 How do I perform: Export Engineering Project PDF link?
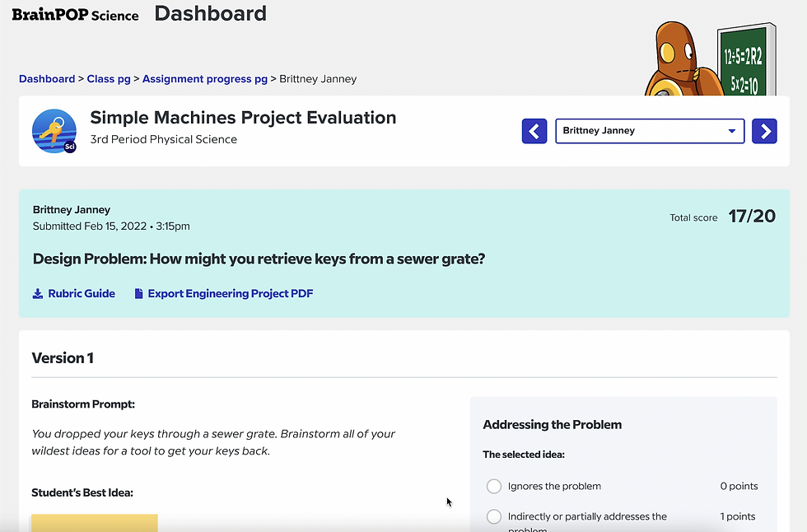tap(230, 294)
